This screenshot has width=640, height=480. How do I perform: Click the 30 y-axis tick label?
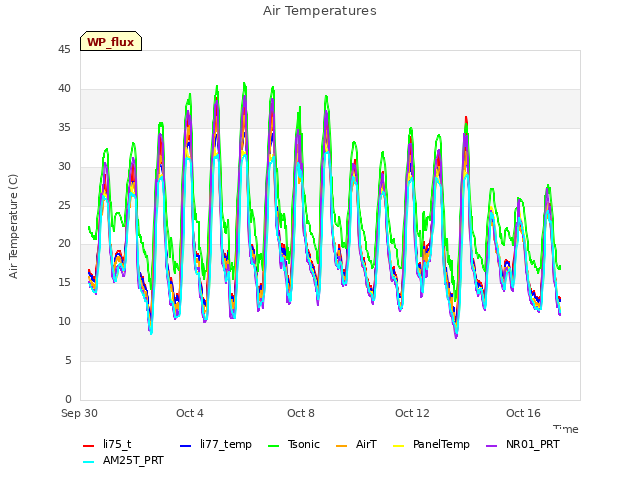coord(64,166)
